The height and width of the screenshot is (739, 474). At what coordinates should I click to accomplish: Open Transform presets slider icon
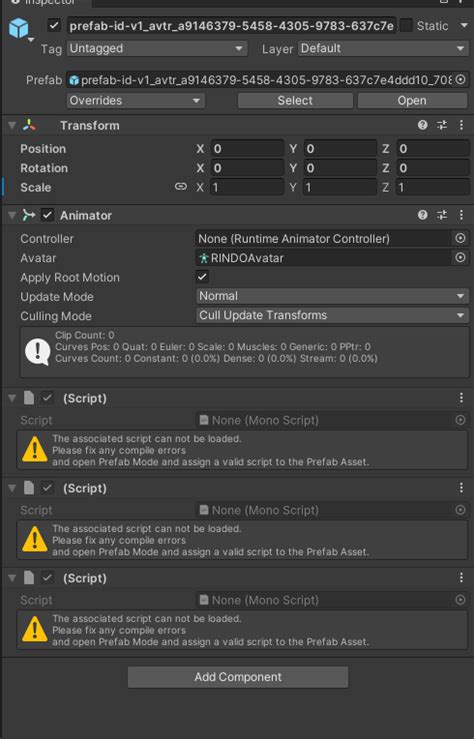click(442, 125)
